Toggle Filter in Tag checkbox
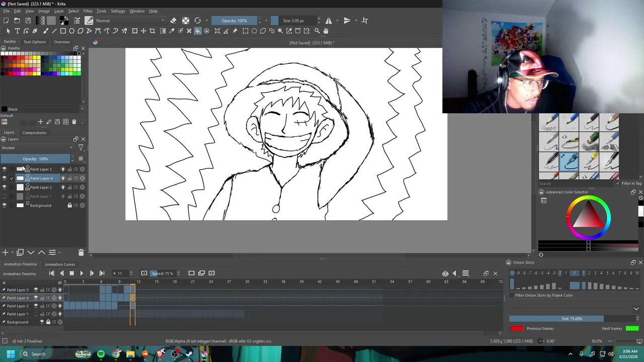Image resolution: width=644 pixels, height=362 pixels. (x=618, y=184)
